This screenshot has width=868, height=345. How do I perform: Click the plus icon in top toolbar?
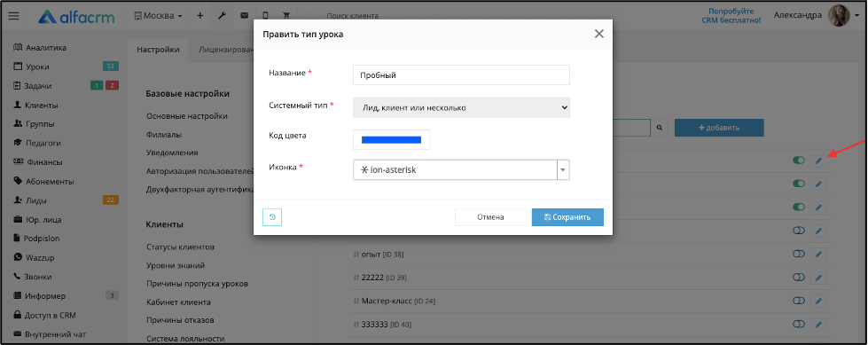[200, 16]
